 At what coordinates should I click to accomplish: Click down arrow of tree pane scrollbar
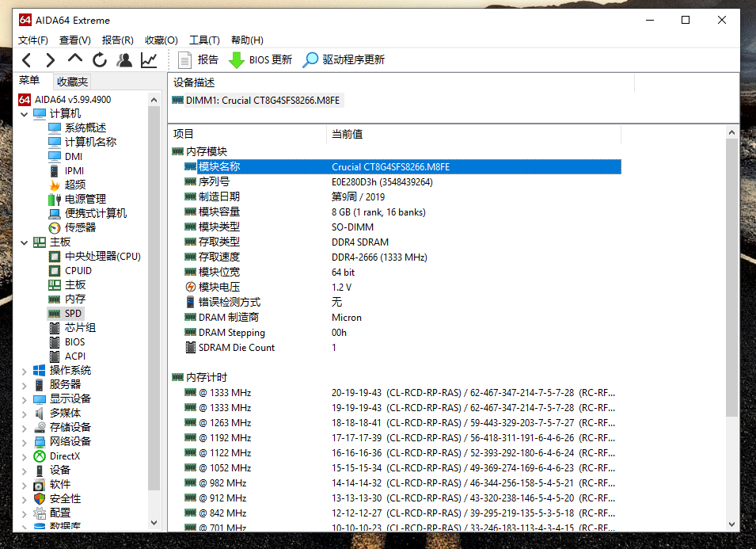click(154, 523)
